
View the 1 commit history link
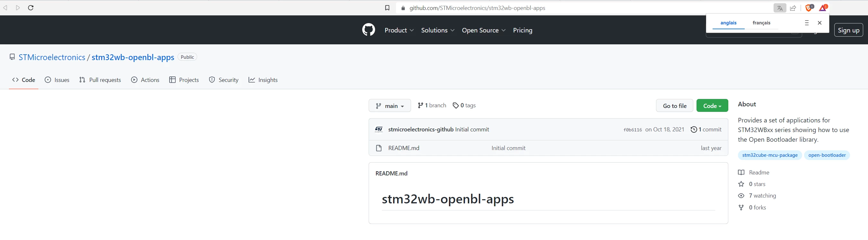tap(706, 129)
